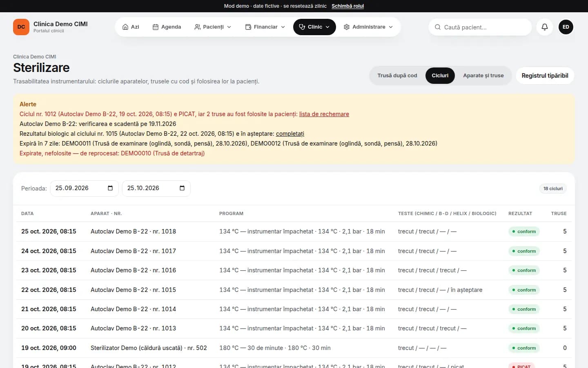
Task: Switch to the Trusă după cod tab
Action: click(397, 76)
